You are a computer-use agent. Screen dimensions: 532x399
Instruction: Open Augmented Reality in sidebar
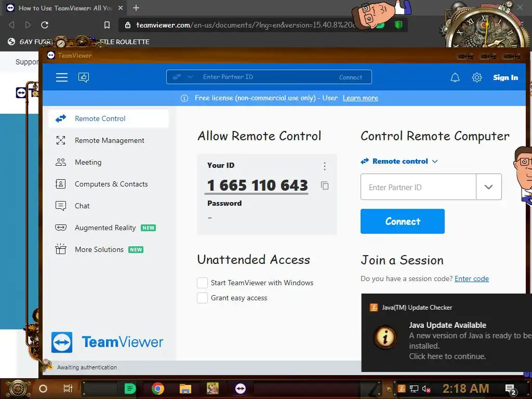(x=109, y=228)
